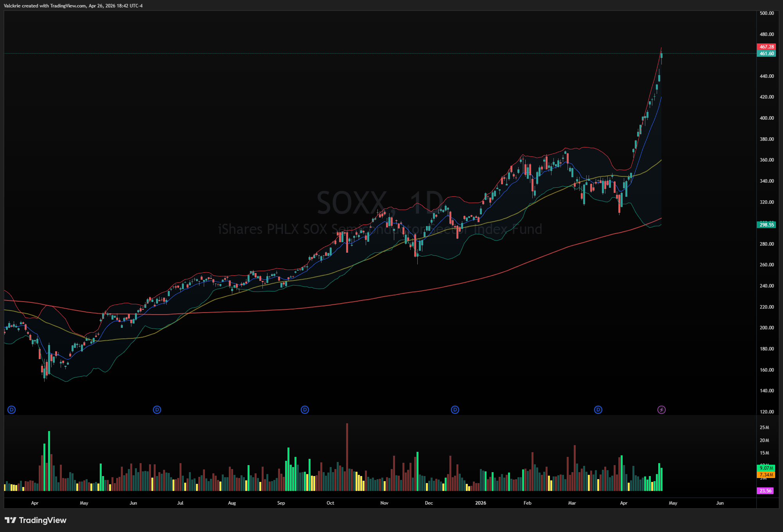This screenshot has height=532, width=783.
Task: Click the red 467.28 price label
Action: [766, 47]
